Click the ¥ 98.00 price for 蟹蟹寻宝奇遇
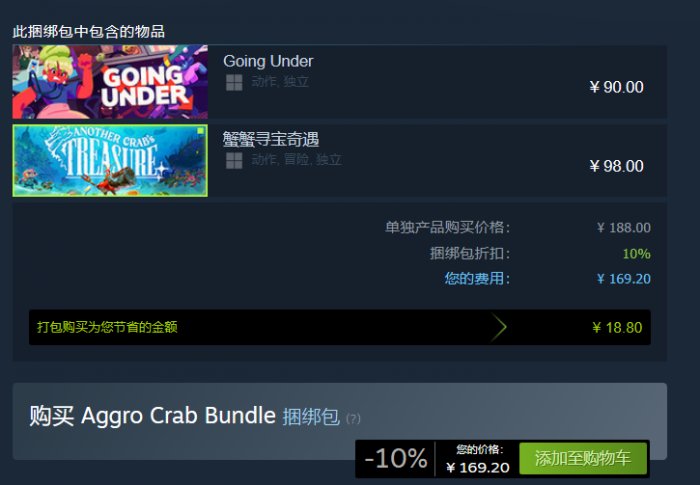This screenshot has width=700, height=485. pyautogui.click(x=616, y=166)
